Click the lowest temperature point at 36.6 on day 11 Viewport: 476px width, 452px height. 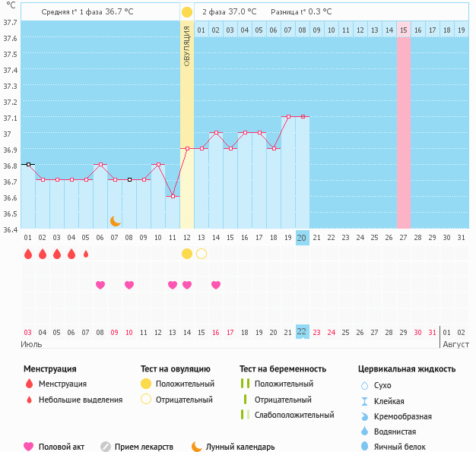(173, 197)
